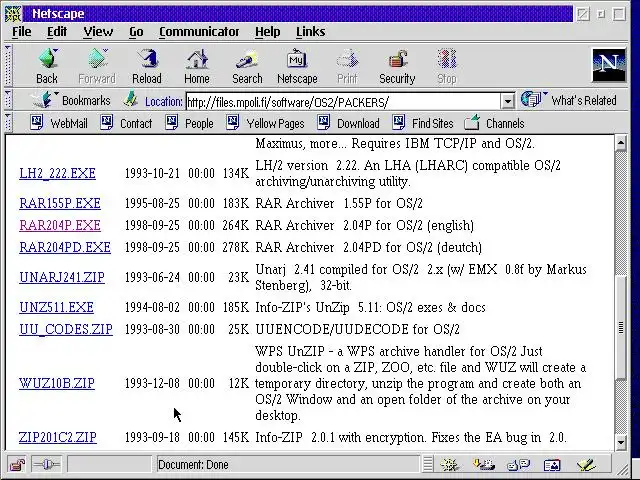This screenshot has width=640, height=480.
Task: Open the Security info button
Action: tap(397, 66)
